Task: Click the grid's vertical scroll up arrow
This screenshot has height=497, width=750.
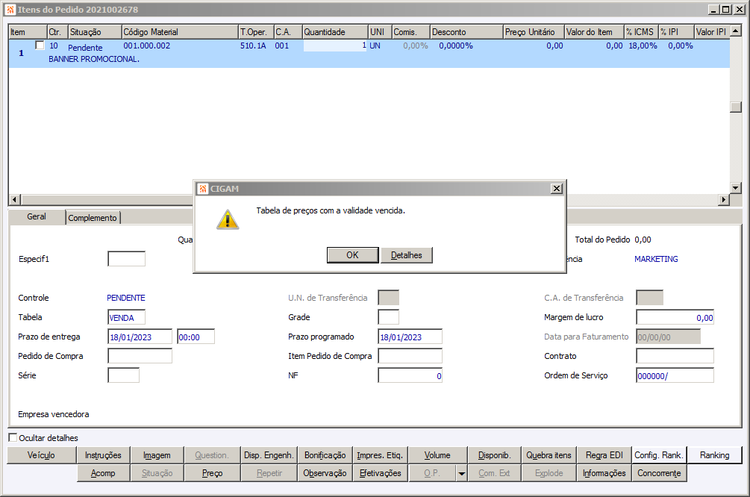Action: click(736, 31)
